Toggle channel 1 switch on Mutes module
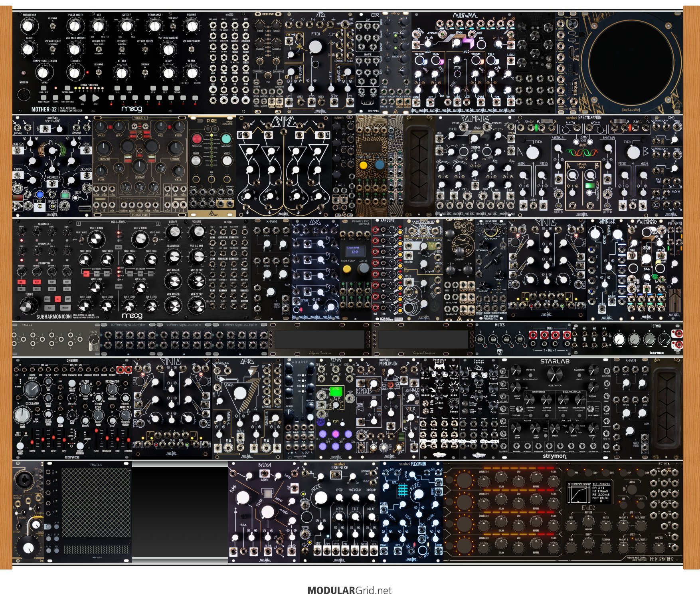This screenshot has height=599, width=700. pos(481,339)
